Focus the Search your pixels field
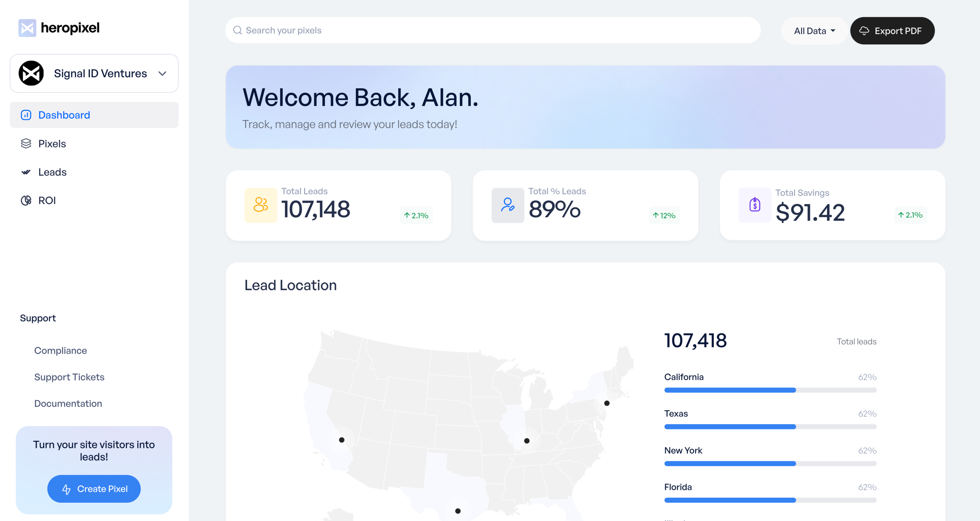Screen dimensions: 980x521 (x=493, y=30)
